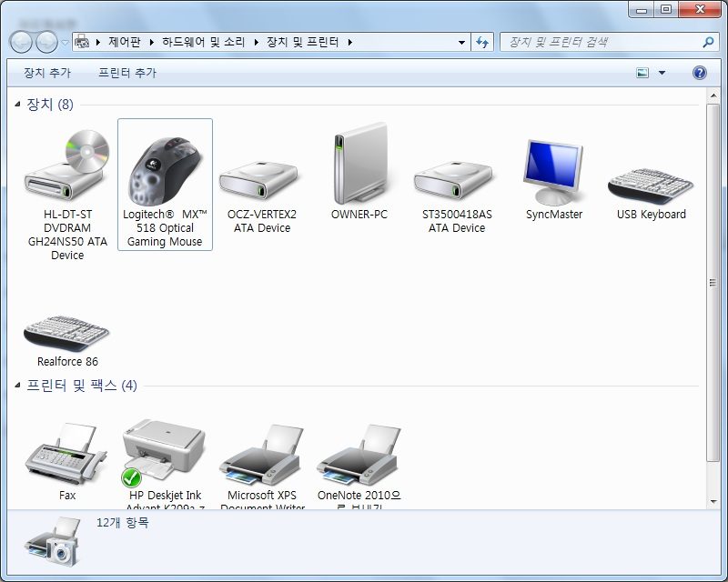Expand the arrow after 제어판 breadcrumb
This screenshot has height=582, width=728.
click(151, 42)
